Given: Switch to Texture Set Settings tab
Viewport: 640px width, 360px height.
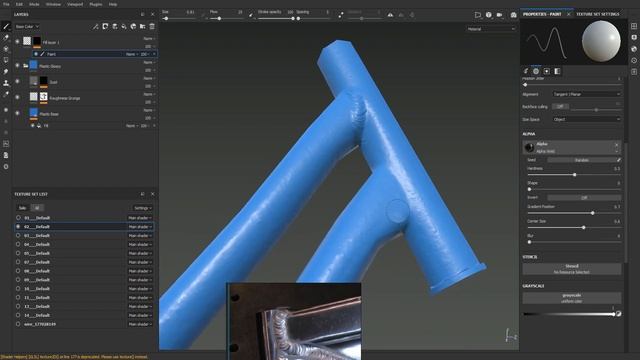Looking at the screenshot, I should 598,14.
